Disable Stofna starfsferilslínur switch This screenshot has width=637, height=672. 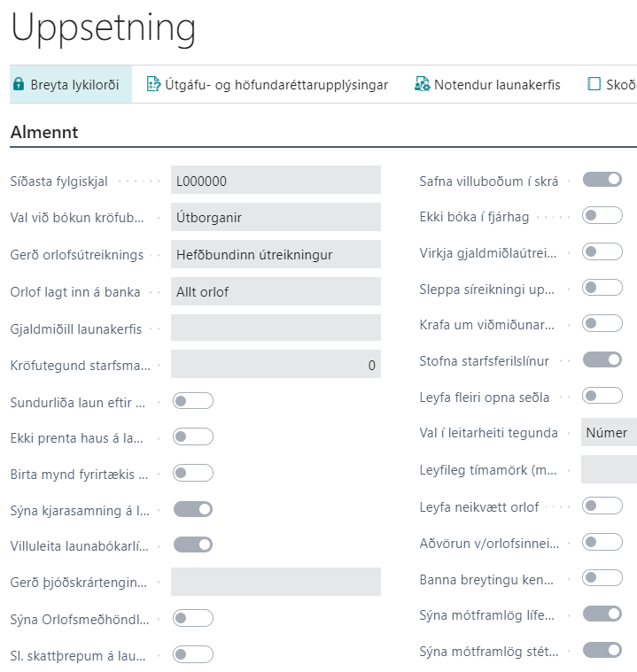pyautogui.click(x=602, y=360)
